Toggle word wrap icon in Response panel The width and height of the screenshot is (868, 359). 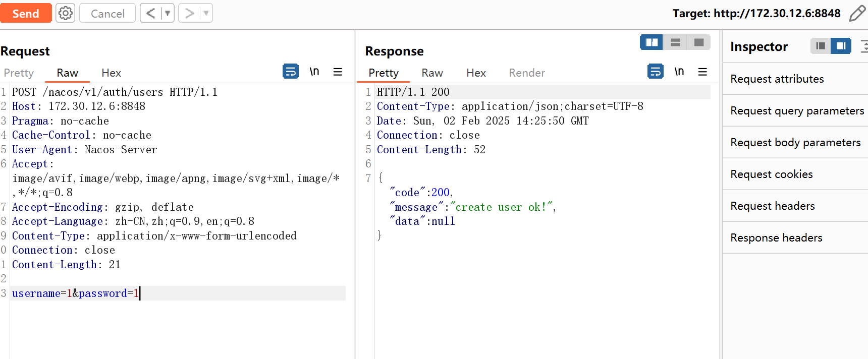coord(656,72)
